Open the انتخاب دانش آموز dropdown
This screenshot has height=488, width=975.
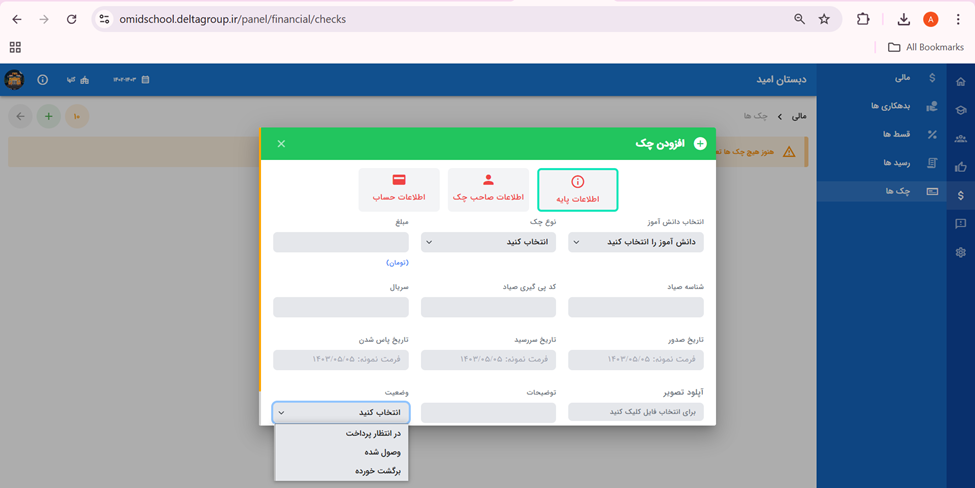tap(635, 242)
